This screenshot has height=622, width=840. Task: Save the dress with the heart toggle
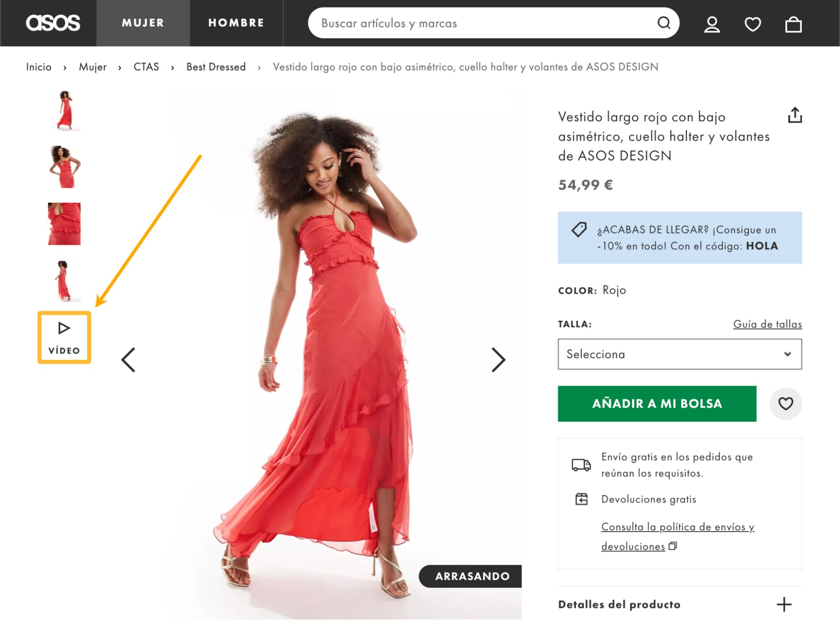786,404
